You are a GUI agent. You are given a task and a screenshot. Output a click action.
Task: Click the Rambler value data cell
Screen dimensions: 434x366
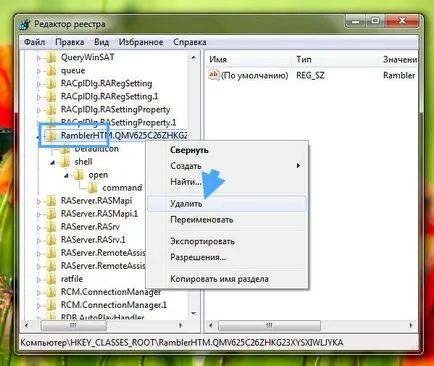point(399,76)
